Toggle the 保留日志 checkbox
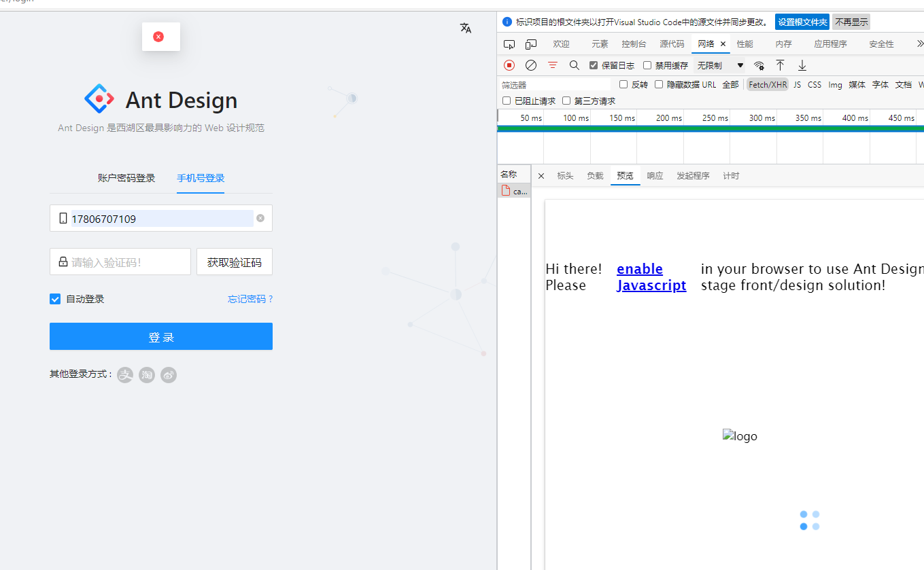This screenshot has width=924, height=570. [594, 65]
